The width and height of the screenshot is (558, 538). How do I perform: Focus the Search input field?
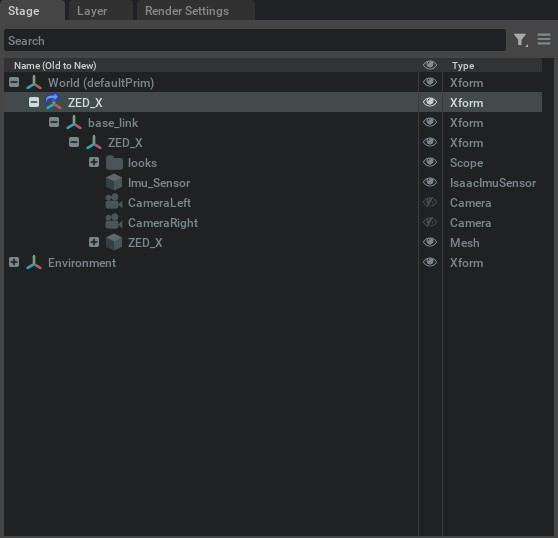(255, 40)
